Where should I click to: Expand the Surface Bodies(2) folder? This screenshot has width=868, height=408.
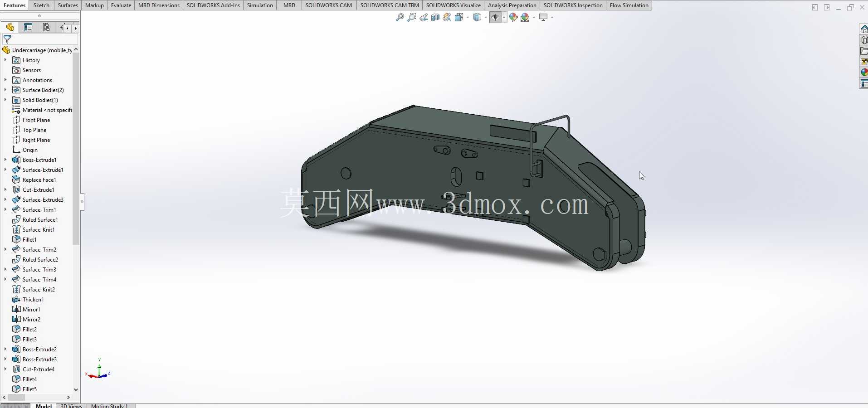5,90
